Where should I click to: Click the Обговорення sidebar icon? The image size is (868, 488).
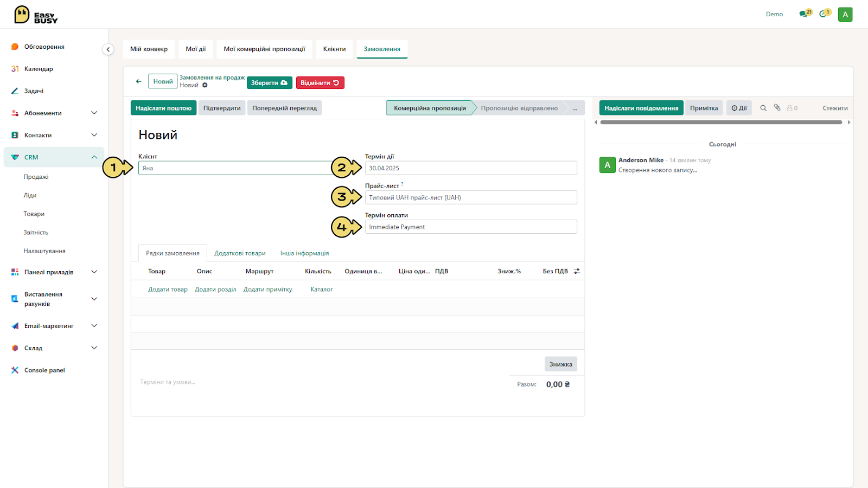click(15, 47)
